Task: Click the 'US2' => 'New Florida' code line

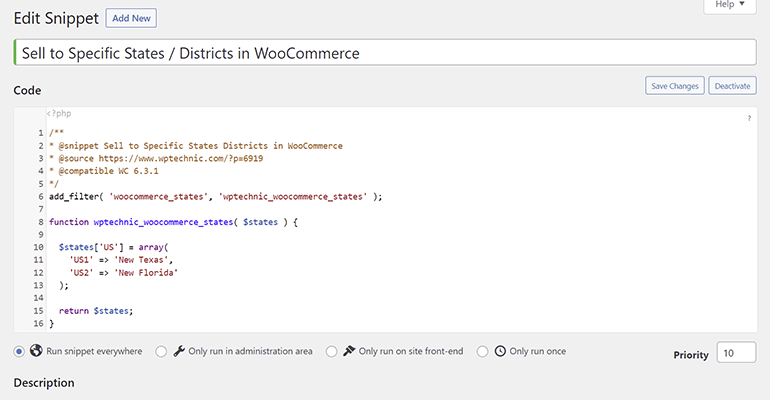Action: point(123,272)
